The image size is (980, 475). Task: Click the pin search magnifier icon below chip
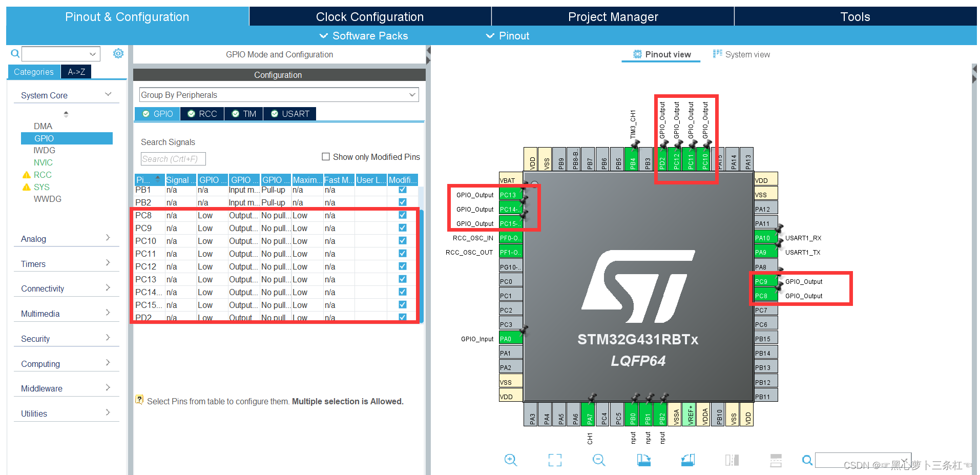pos(807,460)
